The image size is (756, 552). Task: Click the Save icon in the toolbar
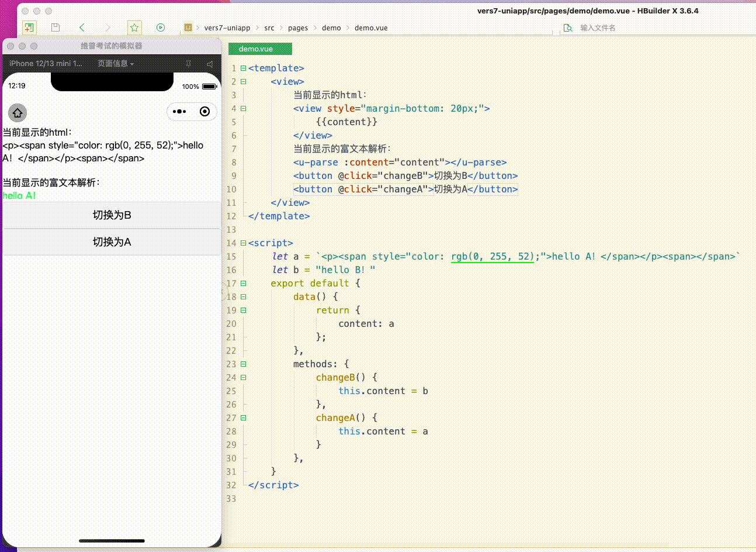coord(55,27)
